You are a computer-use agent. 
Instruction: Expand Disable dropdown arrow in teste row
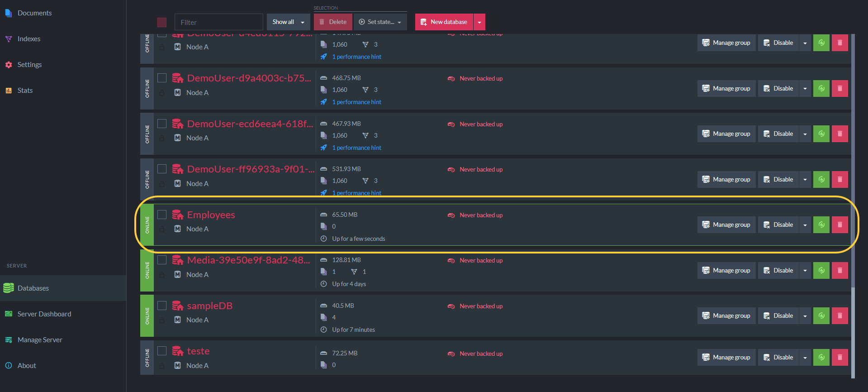coord(805,358)
